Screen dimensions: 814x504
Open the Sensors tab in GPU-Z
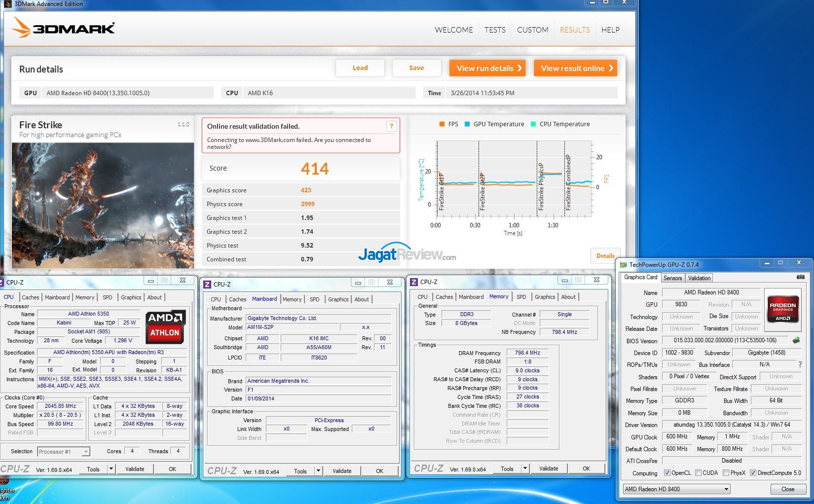click(x=672, y=278)
